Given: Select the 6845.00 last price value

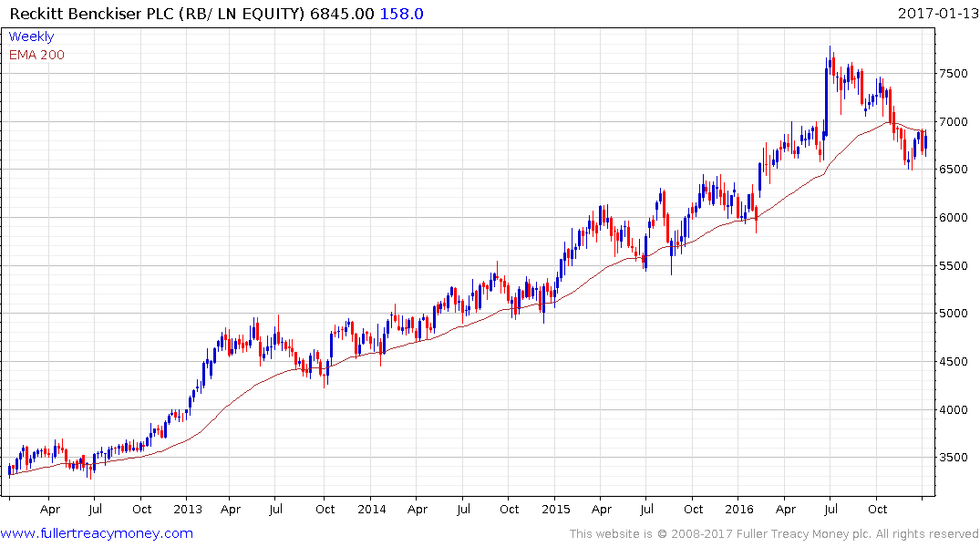Looking at the screenshot, I should tap(342, 13).
